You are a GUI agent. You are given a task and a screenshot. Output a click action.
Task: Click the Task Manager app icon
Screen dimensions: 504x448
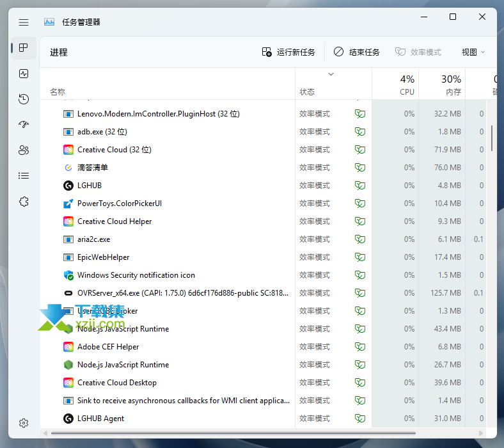[49, 22]
